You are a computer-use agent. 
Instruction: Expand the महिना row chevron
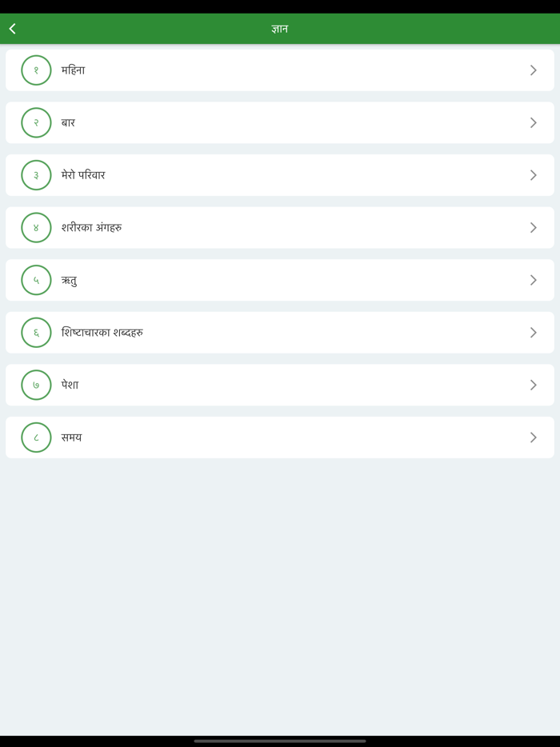(533, 70)
